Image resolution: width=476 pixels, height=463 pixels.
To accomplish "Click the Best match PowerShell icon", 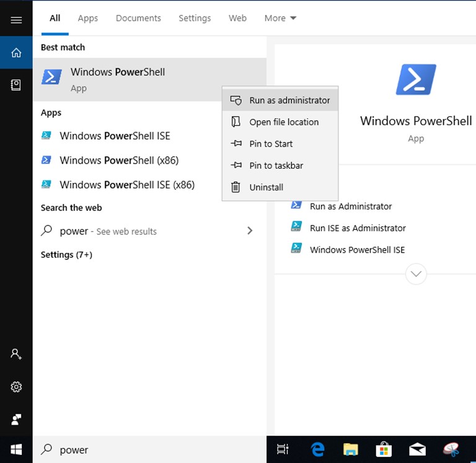I will pos(51,77).
